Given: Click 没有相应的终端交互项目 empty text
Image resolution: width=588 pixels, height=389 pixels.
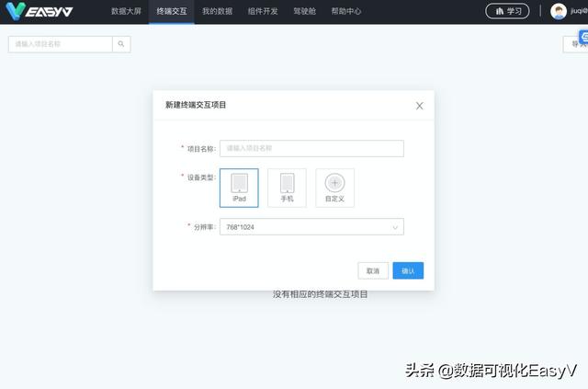Looking at the screenshot, I should pos(320,295).
